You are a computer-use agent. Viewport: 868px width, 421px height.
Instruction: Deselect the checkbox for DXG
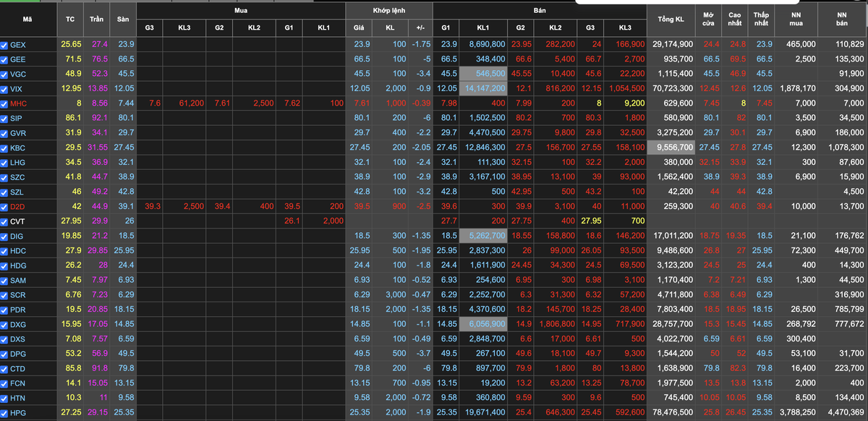point(5,325)
